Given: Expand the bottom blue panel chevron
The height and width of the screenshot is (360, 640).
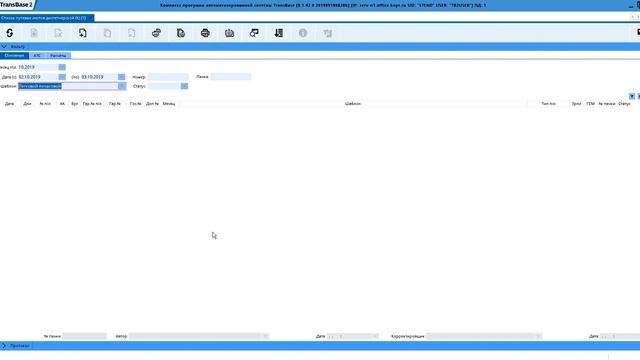Looking at the screenshot, I should (4, 346).
